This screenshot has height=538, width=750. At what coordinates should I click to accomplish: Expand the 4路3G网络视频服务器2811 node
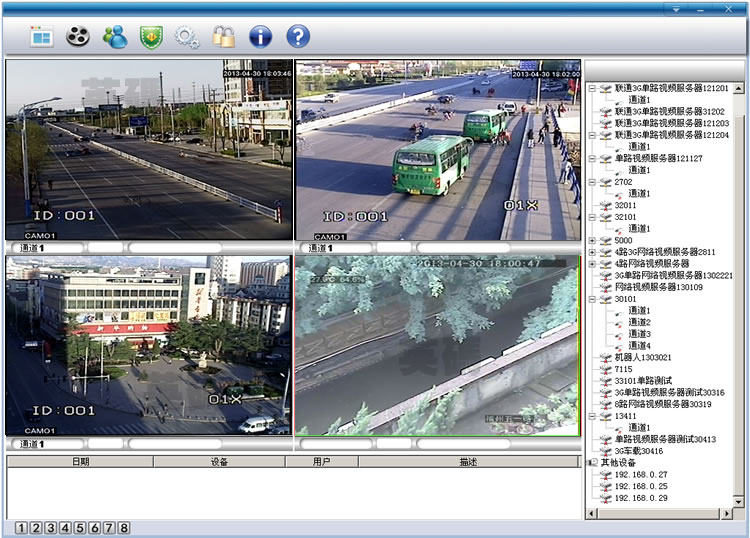pos(592,252)
